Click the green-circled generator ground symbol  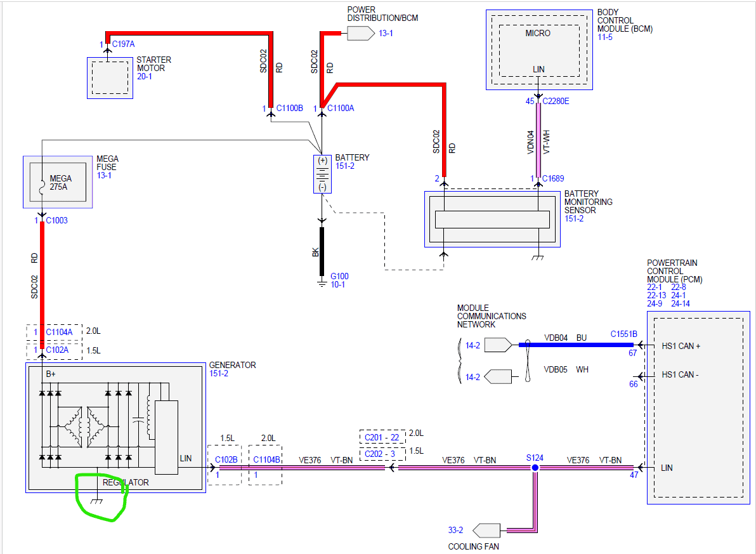[x=97, y=501]
